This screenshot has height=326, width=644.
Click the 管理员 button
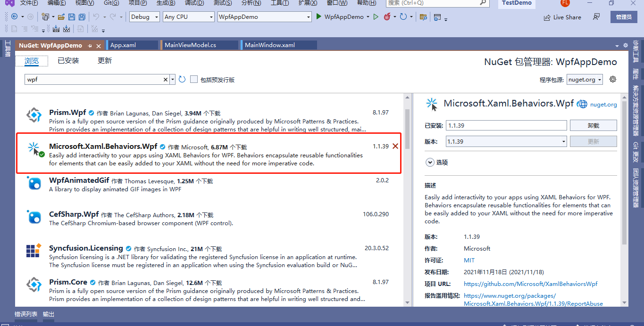tap(624, 17)
